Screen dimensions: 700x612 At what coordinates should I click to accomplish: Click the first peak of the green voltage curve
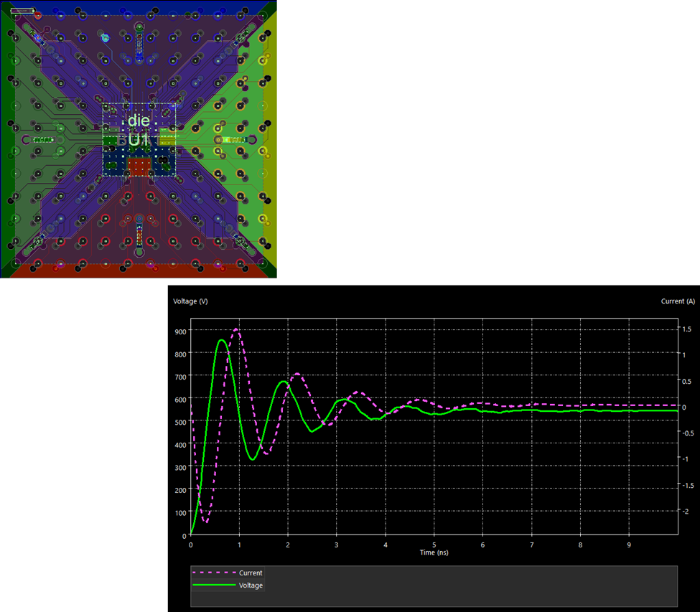tap(222, 340)
